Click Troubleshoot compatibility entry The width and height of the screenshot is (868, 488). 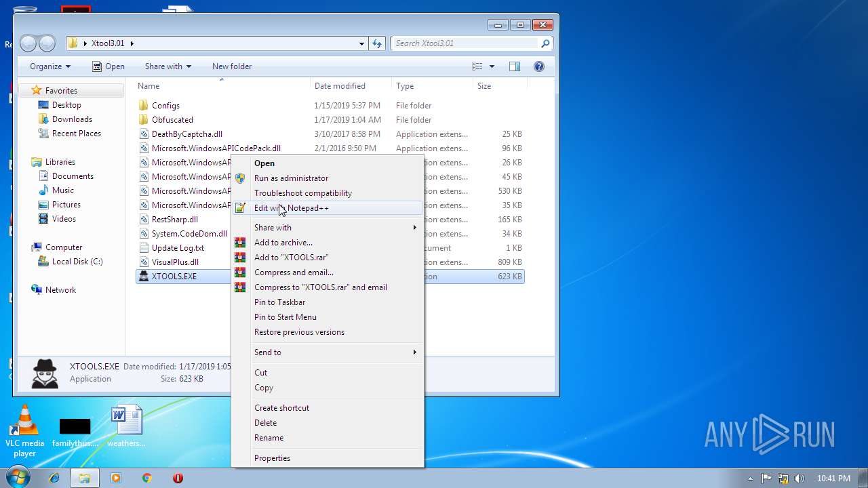(x=328, y=193)
